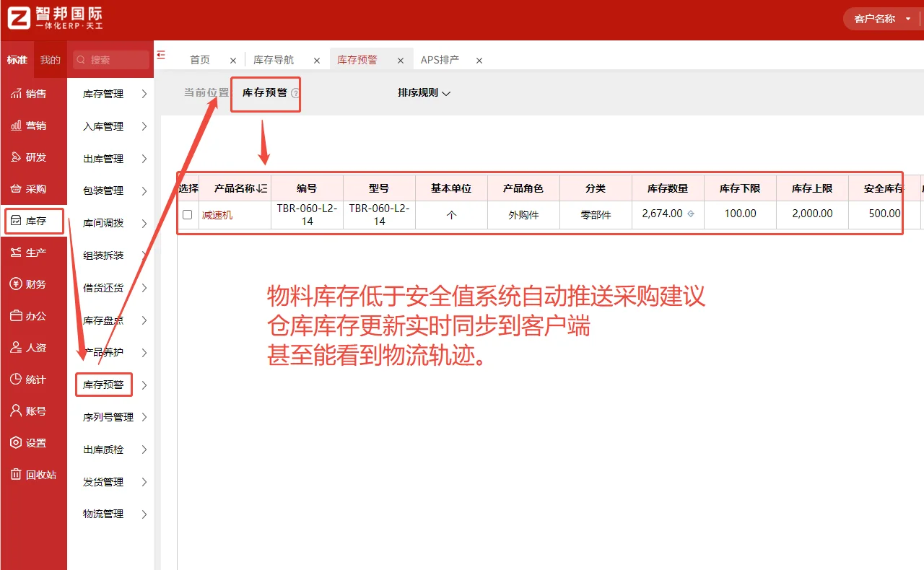The image size is (924, 570).
Task: Open the 客户名称 dropdown at top right
Action: pos(881,18)
